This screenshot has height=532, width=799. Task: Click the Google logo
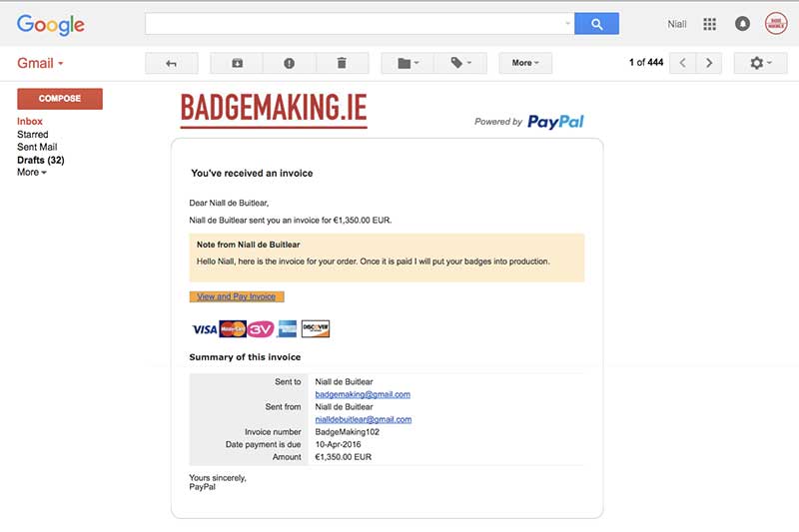(51, 24)
